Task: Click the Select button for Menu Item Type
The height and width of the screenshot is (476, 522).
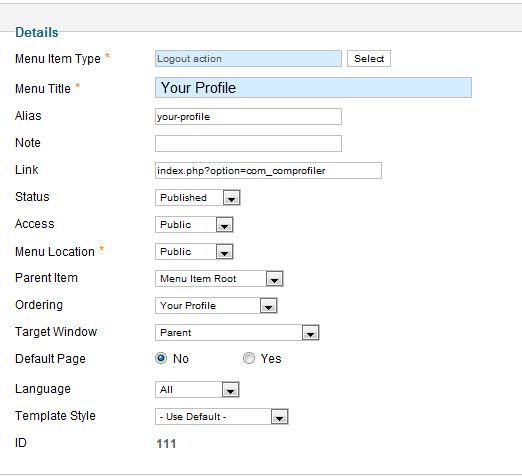Action: coord(369,59)
